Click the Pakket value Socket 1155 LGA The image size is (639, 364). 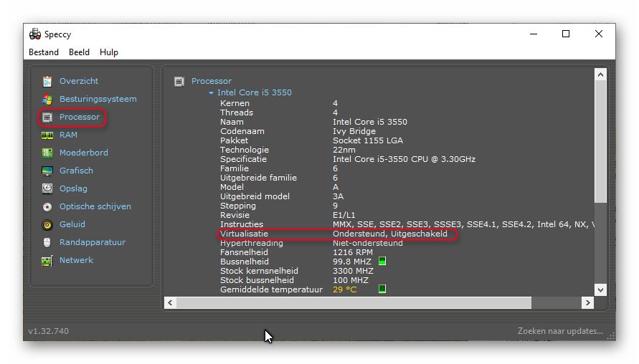[x=368, y=140]
